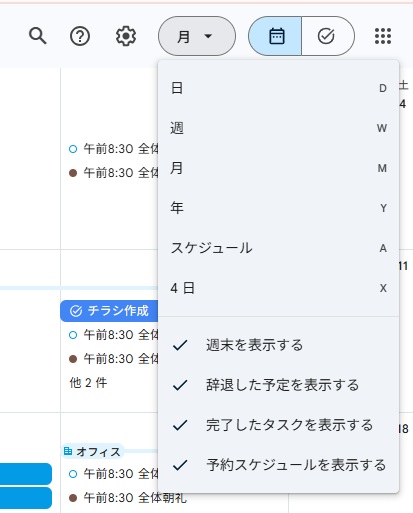Open the オフィス working location chip

click(x=93, y=452)
